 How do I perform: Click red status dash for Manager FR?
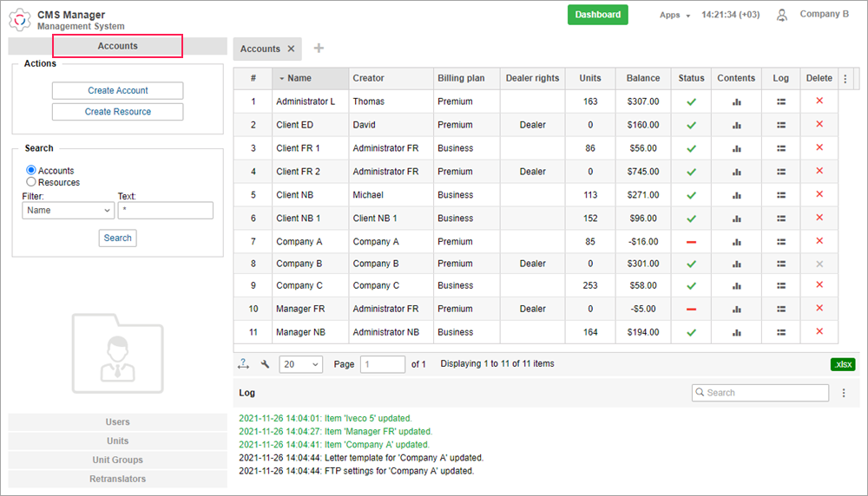pyautogui.click(x=691, y=309)
